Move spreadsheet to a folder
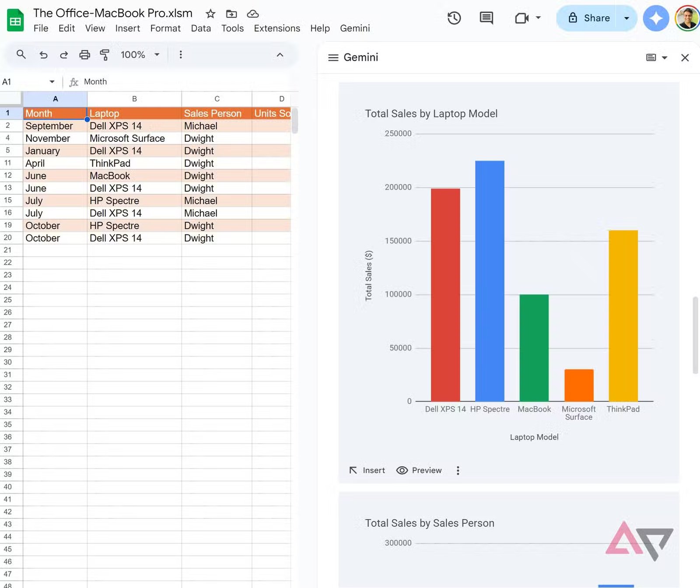 pyautogui.click(x=231, y=14)
